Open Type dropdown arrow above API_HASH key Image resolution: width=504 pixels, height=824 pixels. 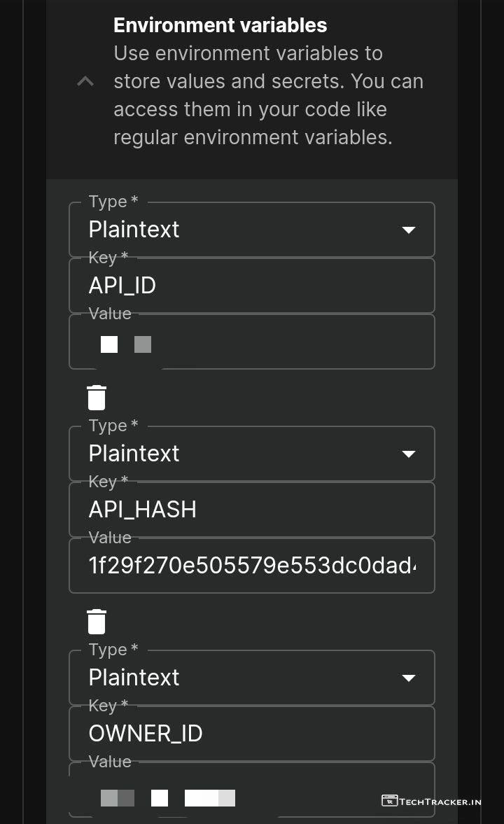point(408,454)
